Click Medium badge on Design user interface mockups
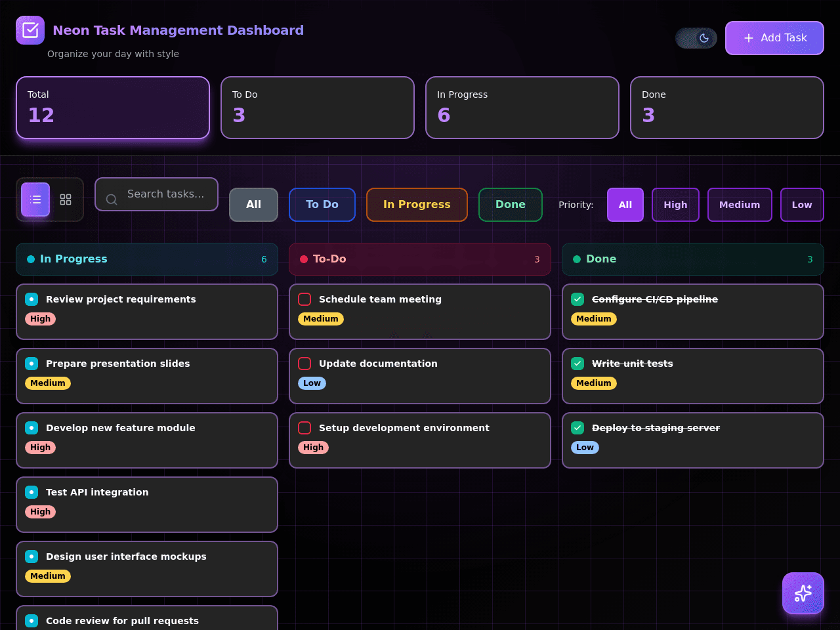The width and height of the screenshot is (840, 630). [48, 576]
